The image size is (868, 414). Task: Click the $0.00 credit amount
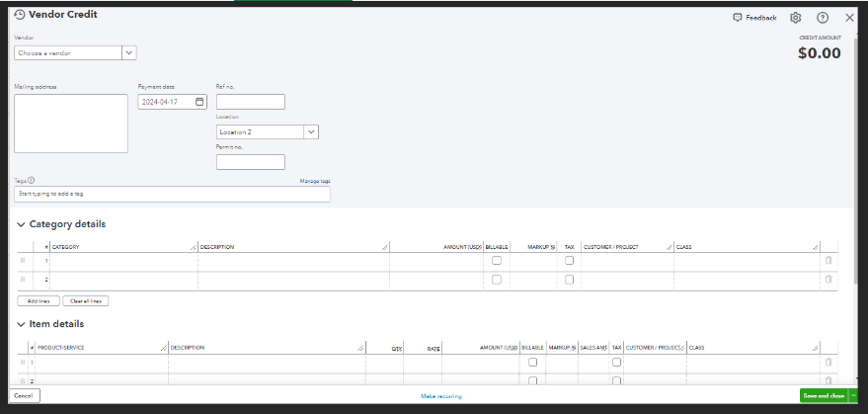point(820,53)
